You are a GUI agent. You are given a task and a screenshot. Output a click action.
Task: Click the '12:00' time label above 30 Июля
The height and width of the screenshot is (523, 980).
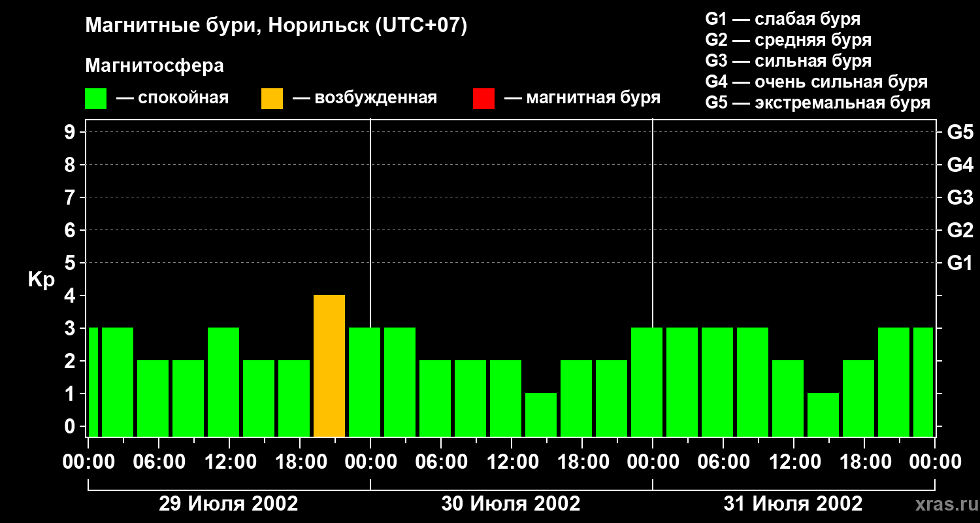point(512,462)
